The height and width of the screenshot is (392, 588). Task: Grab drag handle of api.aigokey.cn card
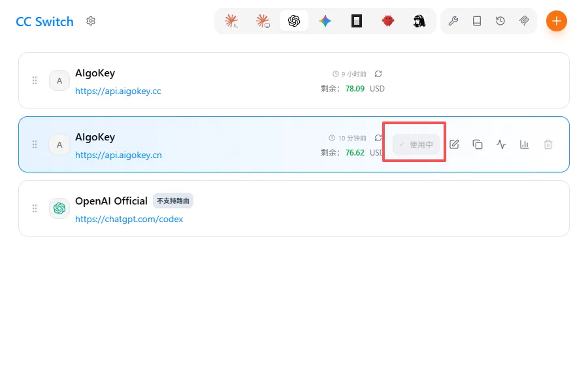35,144
